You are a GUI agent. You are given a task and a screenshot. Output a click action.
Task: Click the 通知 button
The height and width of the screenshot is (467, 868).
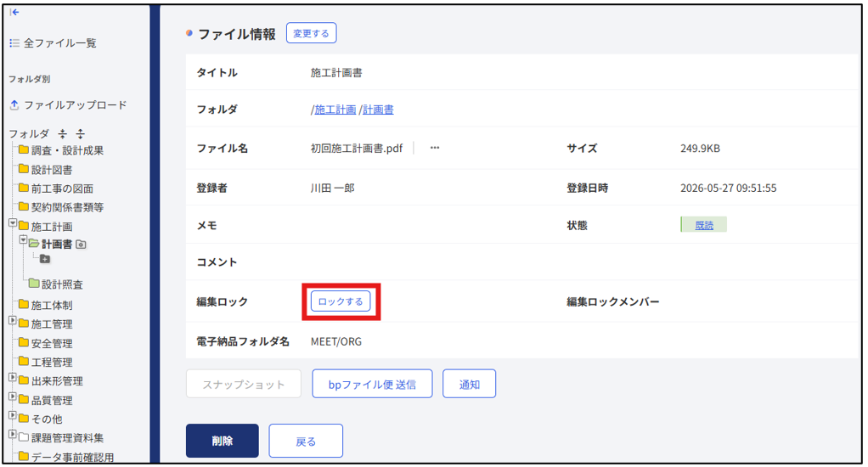click(x=469, y=384)
